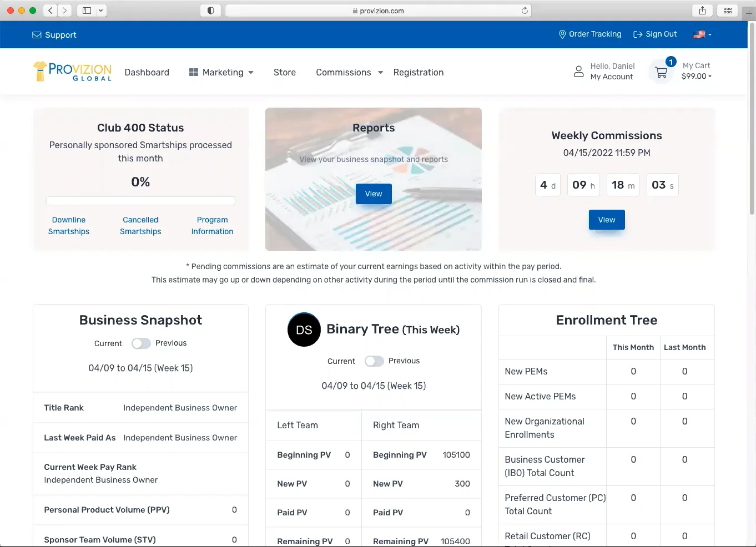Open the Safari sidebar options chevron
Viewport: 756px width, 547px height.
pyautogui.click(x=100, y=11)
